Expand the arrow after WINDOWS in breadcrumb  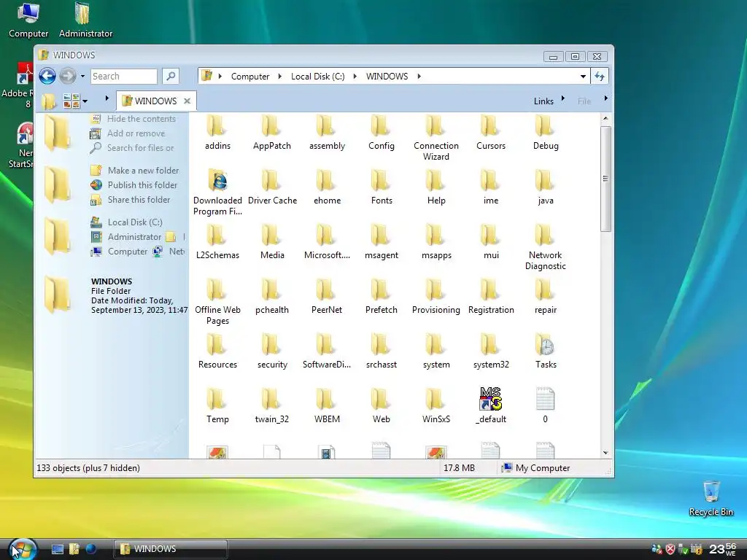click(x=419, y=76)
